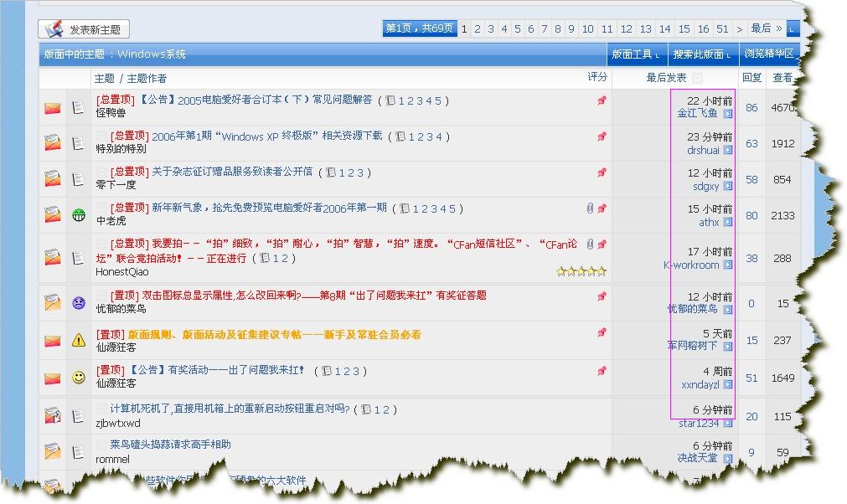Click last poster name star1234
Screen dimensions: 847x504
[699, 423]
